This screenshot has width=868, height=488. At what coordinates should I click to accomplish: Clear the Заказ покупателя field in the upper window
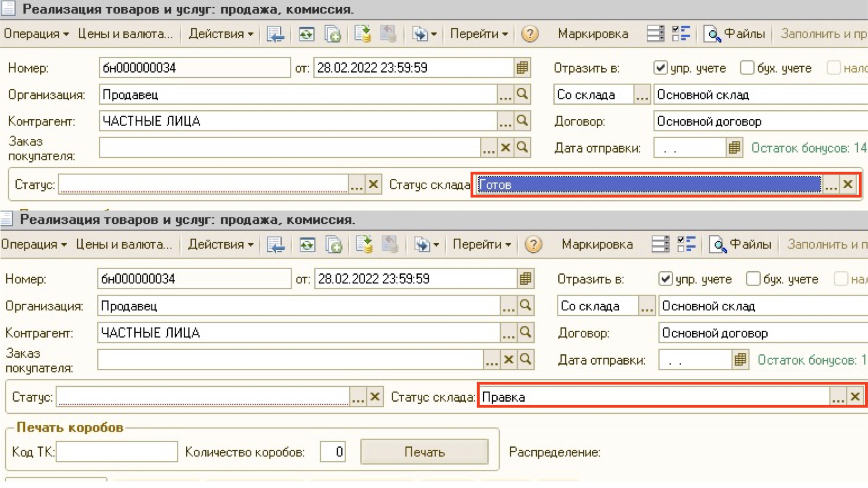[x=505, y=148]
